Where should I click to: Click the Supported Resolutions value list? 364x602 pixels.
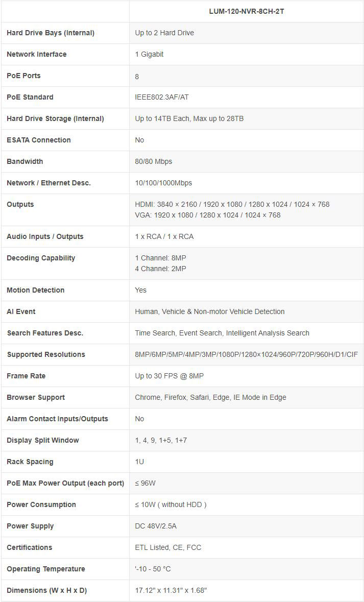coord(247,354)
